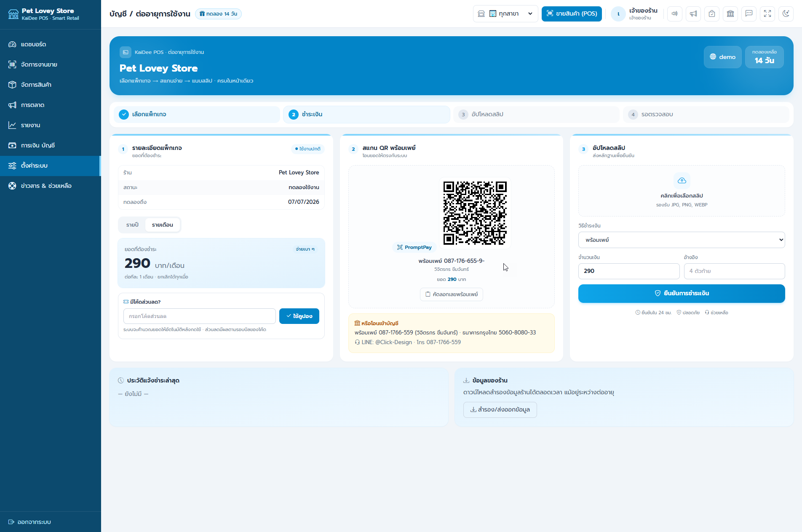Screen dimensions: 802x532
Task: Click the ใช้งานปกติ status badge
Action: (308, 149)
